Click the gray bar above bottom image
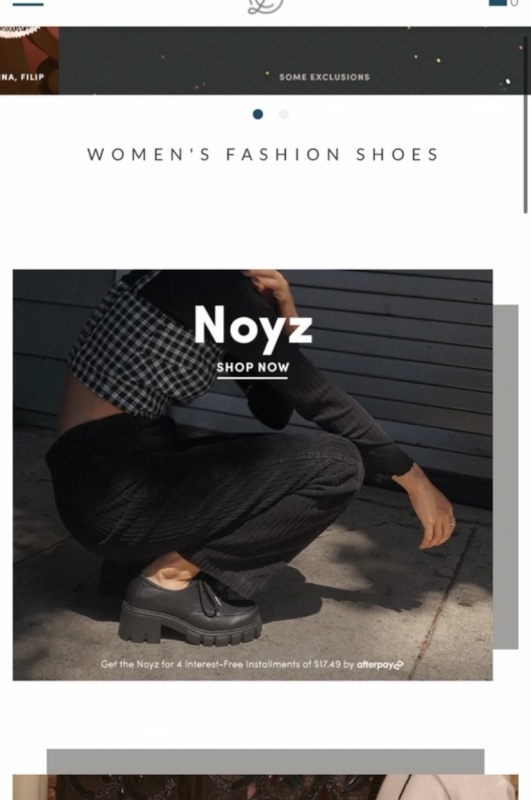The width and height of the screenshot is (531, 800). [265, 761]
